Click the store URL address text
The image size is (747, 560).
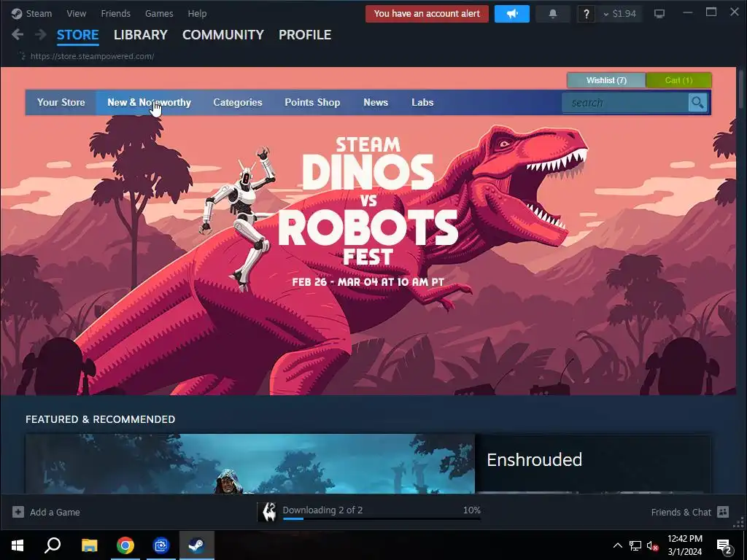(x=92, y=56)
